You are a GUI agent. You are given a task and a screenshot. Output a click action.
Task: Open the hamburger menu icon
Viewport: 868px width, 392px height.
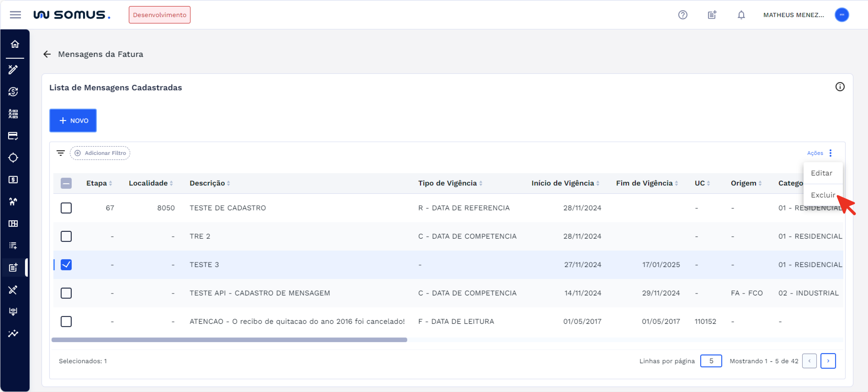(15, 15)
